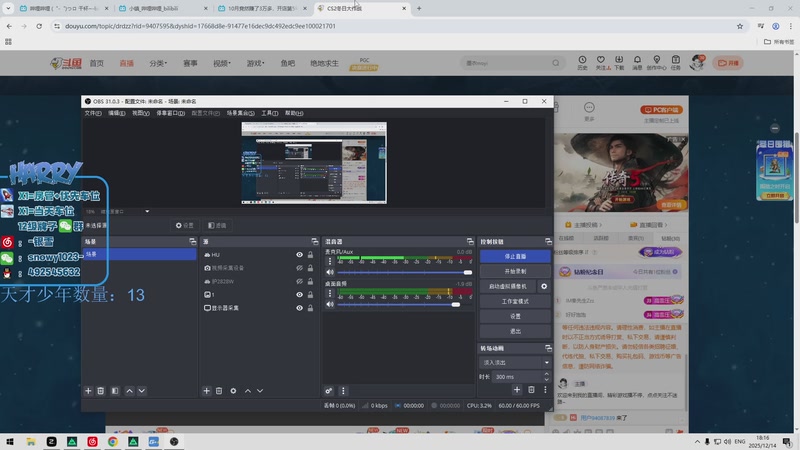Viewport: 800px width, 450px height.
Task: Open OBS File menu
Action: tap(93, 113)
